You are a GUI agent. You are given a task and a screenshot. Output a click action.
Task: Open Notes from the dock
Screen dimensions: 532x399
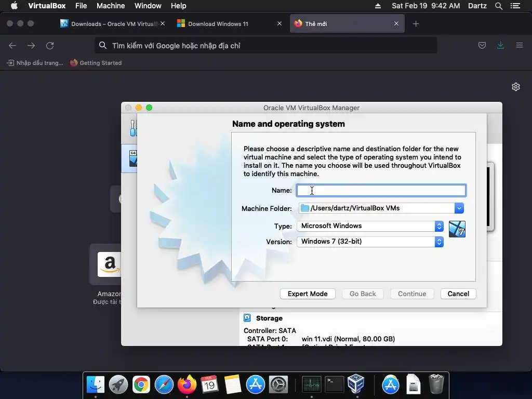tap(232, 385)
